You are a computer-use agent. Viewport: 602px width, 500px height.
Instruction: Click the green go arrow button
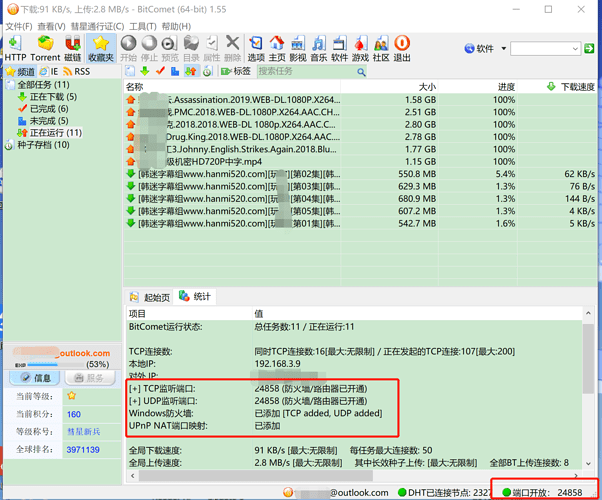click(589, 49)
